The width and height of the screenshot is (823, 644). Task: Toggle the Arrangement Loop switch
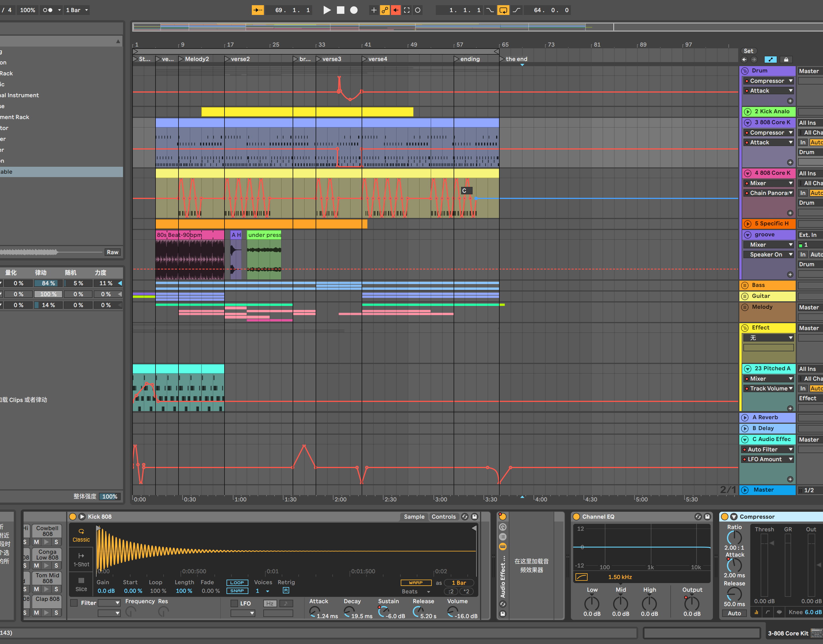(503, 10)
